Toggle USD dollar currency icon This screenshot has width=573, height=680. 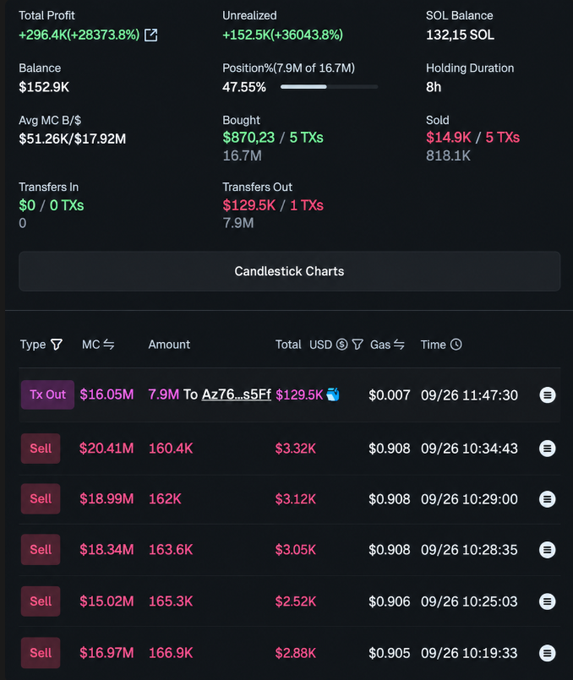click(342, 344)
